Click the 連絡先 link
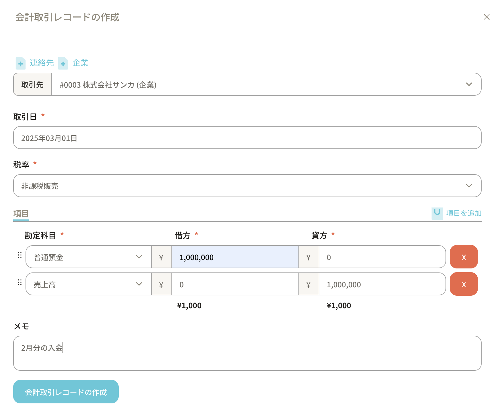 (x=42, y=63)
